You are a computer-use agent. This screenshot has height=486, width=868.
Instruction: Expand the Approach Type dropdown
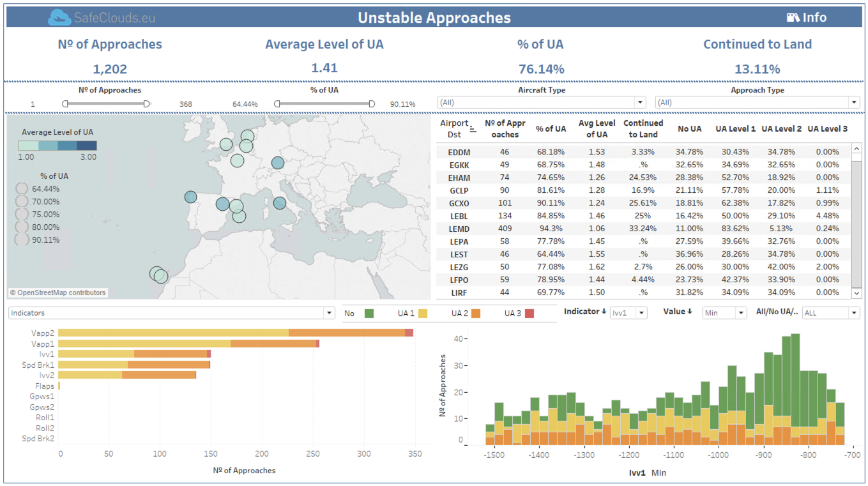coord(758,102)
